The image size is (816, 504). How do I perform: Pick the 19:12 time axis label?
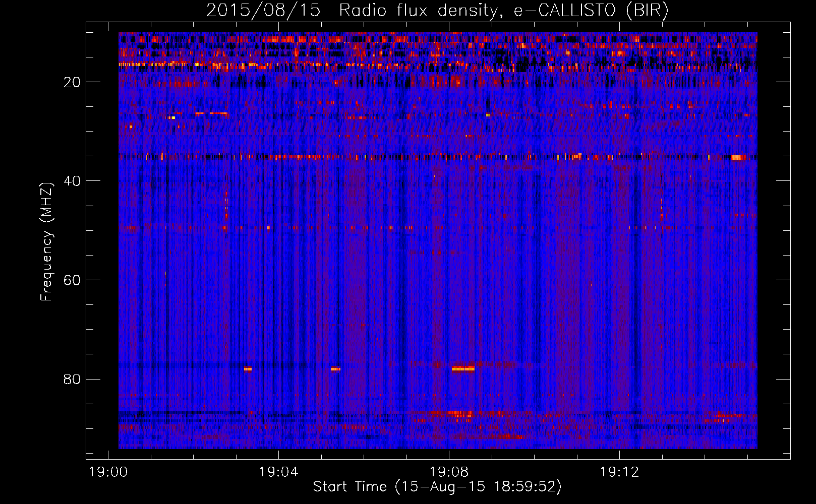click(x=619, y=472)
